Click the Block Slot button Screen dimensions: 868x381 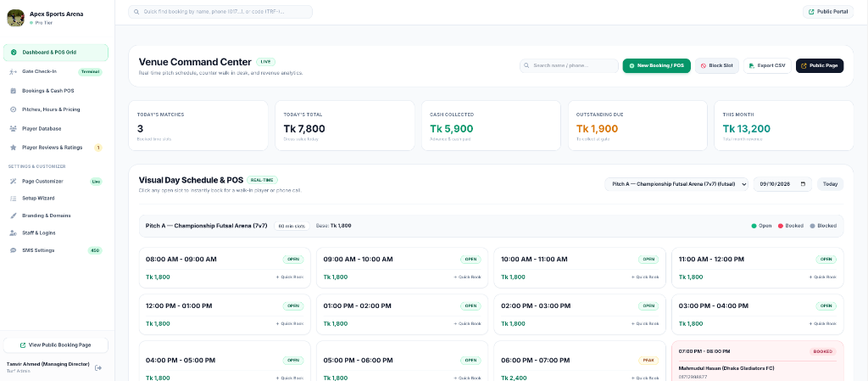717,66
